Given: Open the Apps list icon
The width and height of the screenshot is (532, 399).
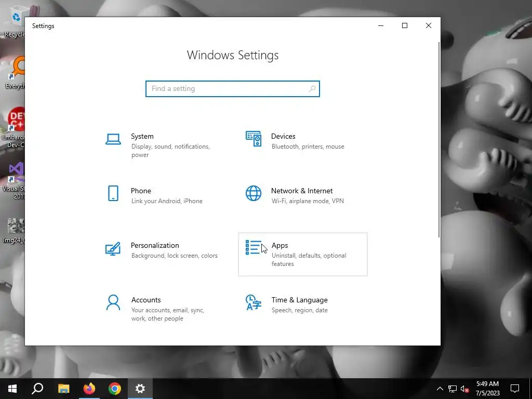Looking at the screenshot, I should click(254, 247).
